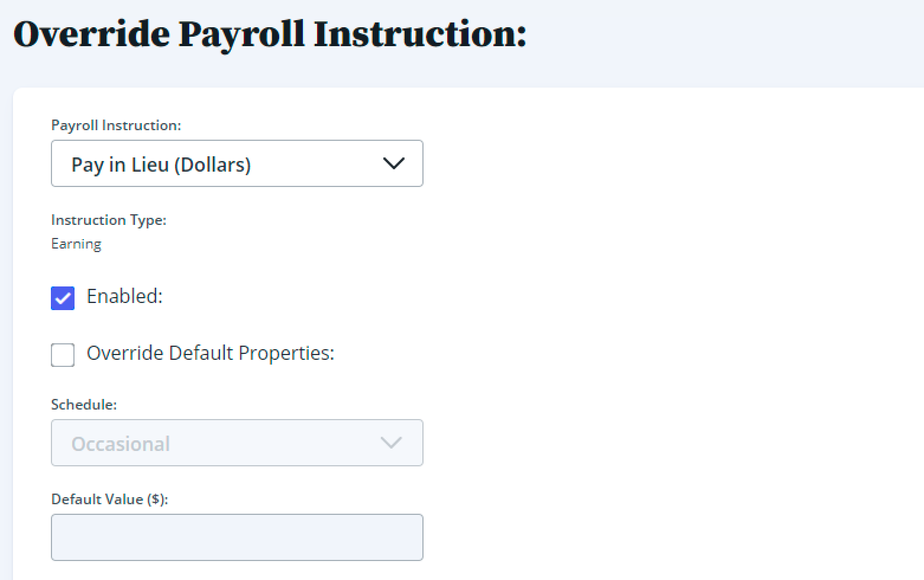This screenshot has height=580, width=924.
Task: Click the chevron arrow beside Occasional
Action: point(391,443)
